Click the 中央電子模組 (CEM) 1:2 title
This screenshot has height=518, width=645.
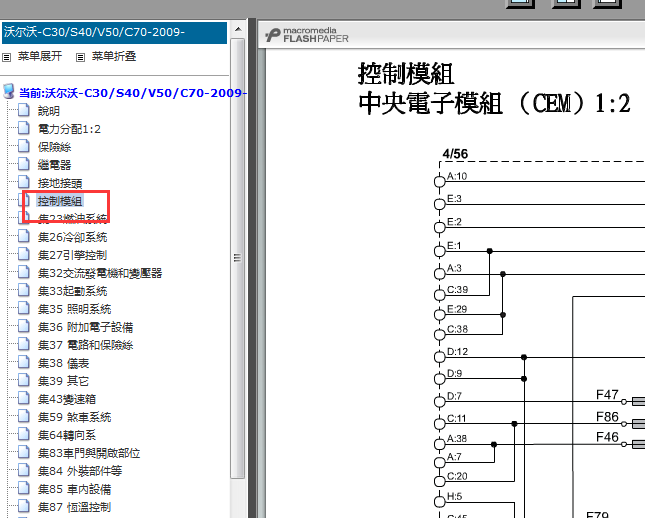tap(494, 103)
